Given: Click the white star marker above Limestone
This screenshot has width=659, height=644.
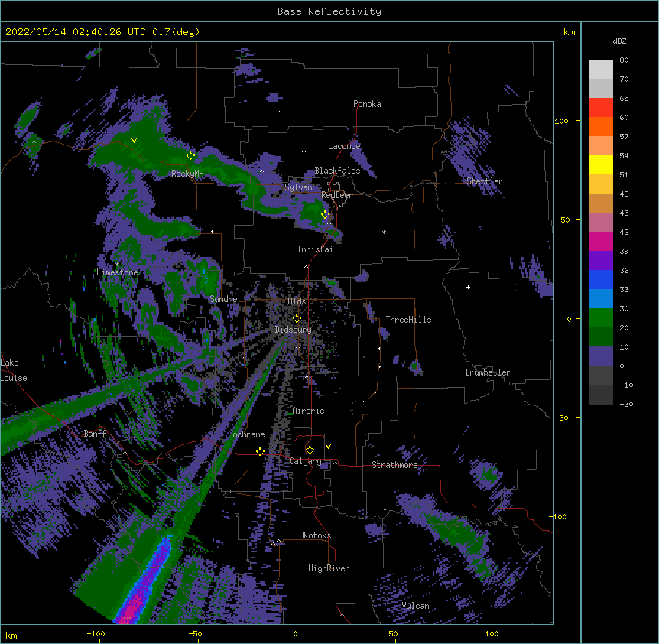Looking at the screenshot, I should (117, 265).
